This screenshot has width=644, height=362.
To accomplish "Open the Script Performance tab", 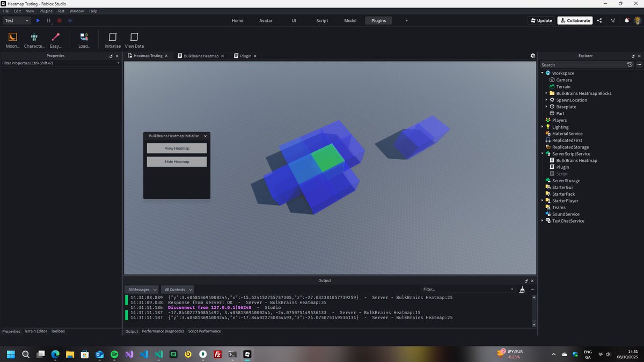I will (204, 331).
